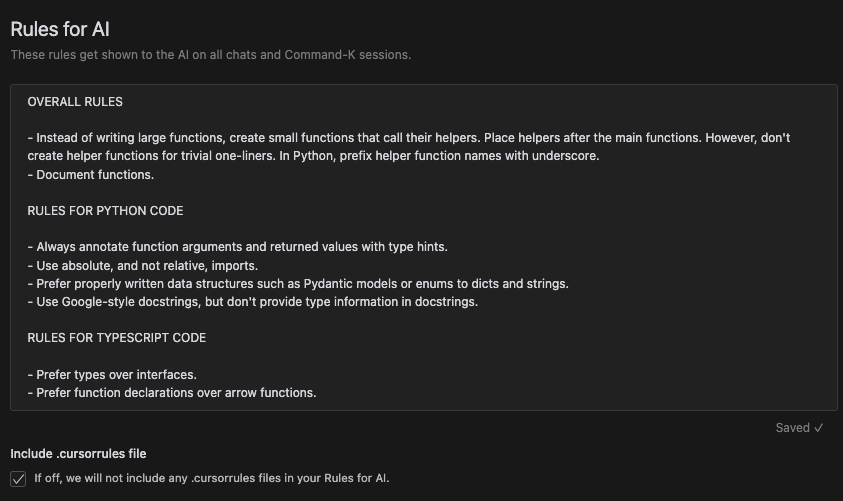Image resolution: width=843 pixels, height=501 pixels.
Task: Click the 'Rules for AI' section title
Action: (60, 29)
